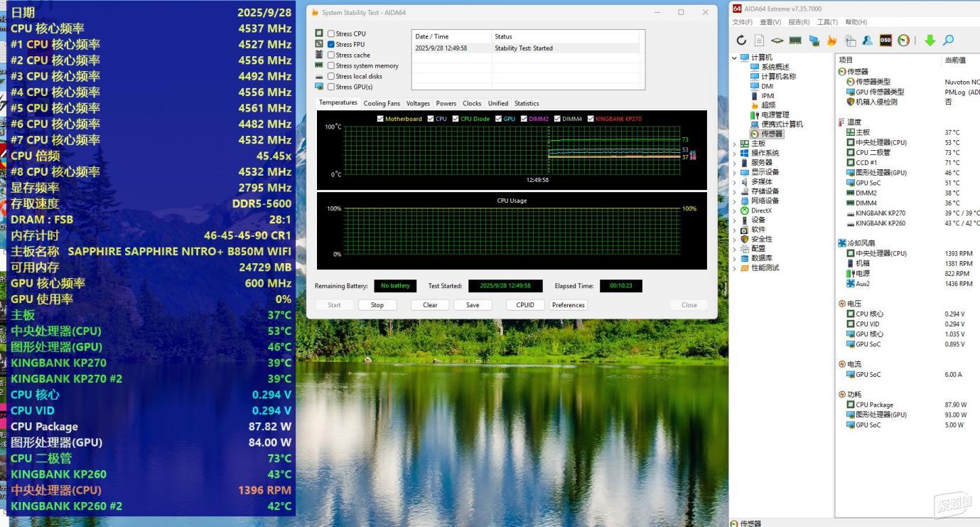Expand the 存储设备 tree node
Screen dimensions: 980x527
(x=735, y=191)
